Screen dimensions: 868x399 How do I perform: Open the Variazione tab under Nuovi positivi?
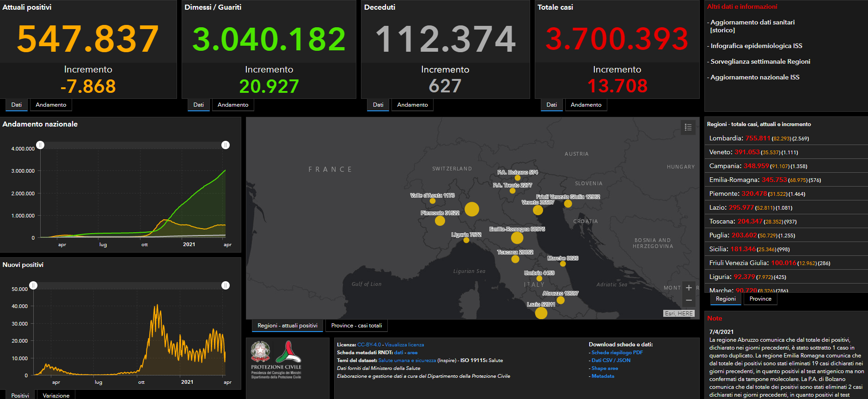tap(56, 395)
